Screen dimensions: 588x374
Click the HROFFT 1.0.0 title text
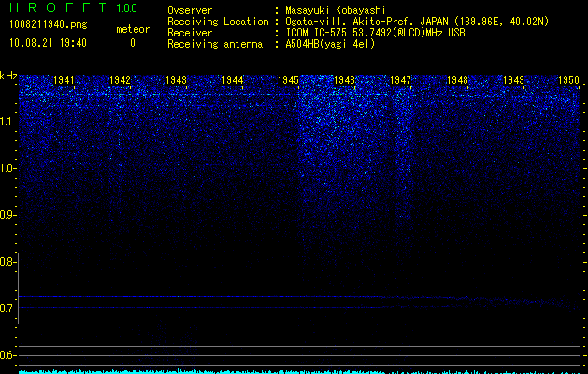(73, 7)
